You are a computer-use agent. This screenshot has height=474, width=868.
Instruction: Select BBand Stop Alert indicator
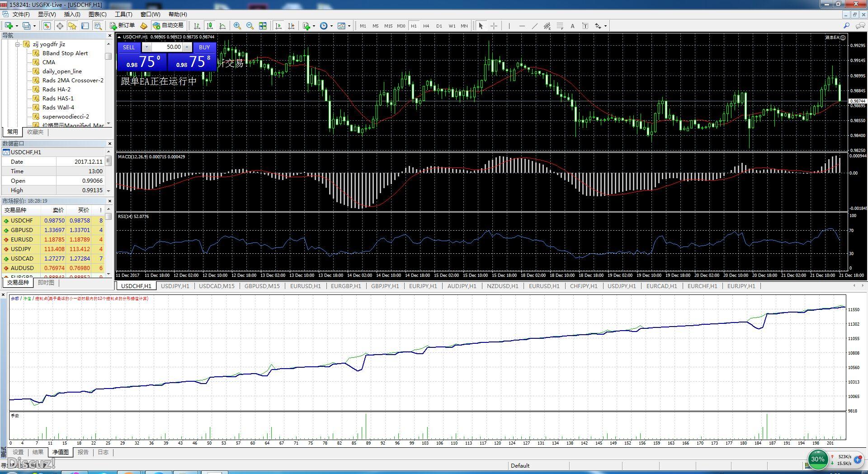[65, 53]
